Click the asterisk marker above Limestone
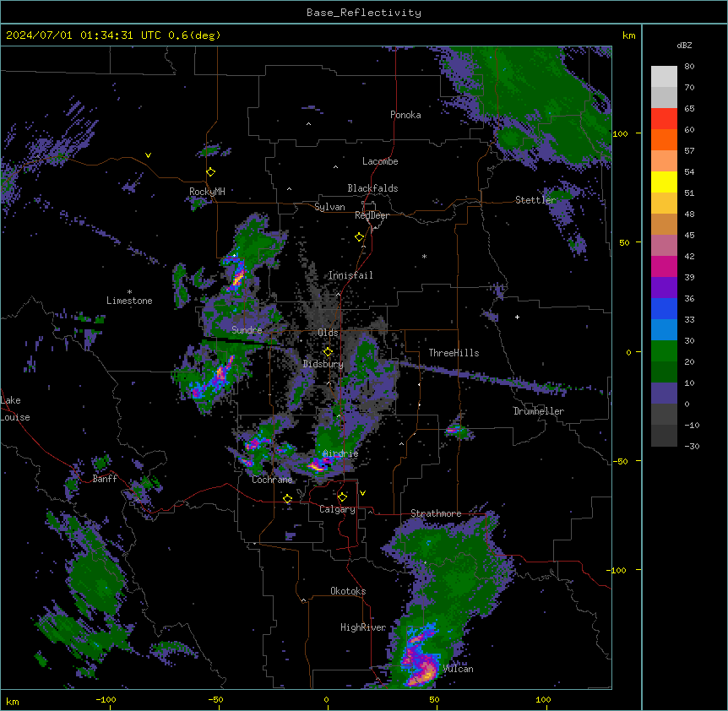 [x=129, y=292]
